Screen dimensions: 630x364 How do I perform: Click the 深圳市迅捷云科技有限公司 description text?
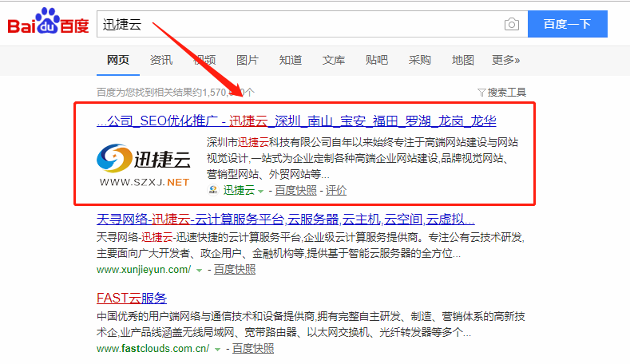(x=363, y=158)
